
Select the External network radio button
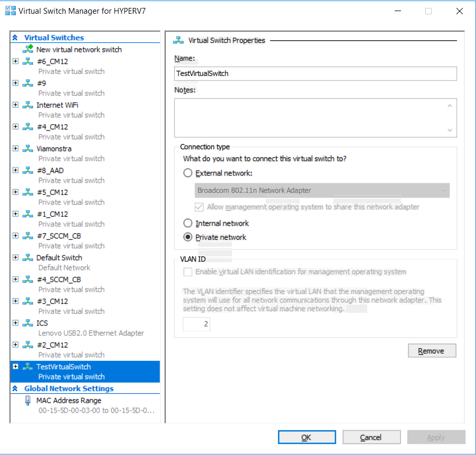click(x=188, y=173)
